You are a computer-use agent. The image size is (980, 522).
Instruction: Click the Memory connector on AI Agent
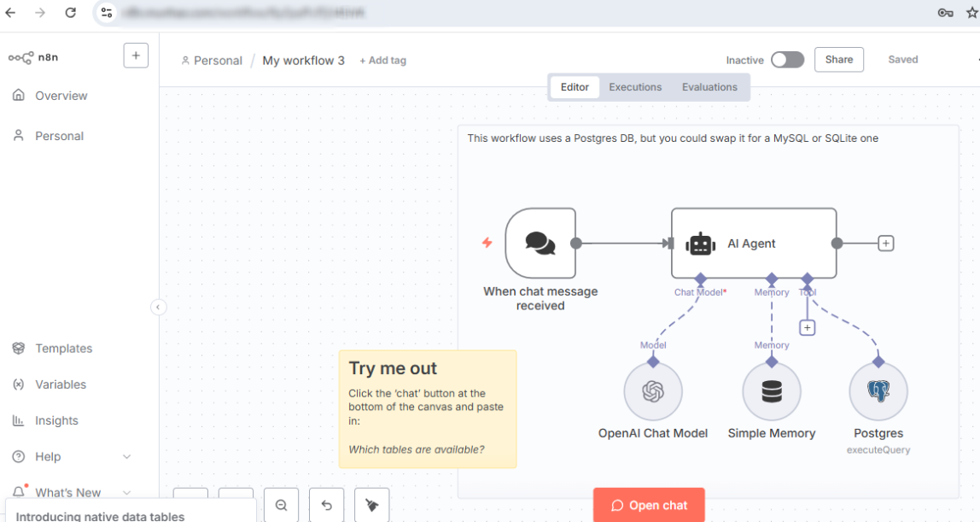pyautogui.click(x=772, y=279)
